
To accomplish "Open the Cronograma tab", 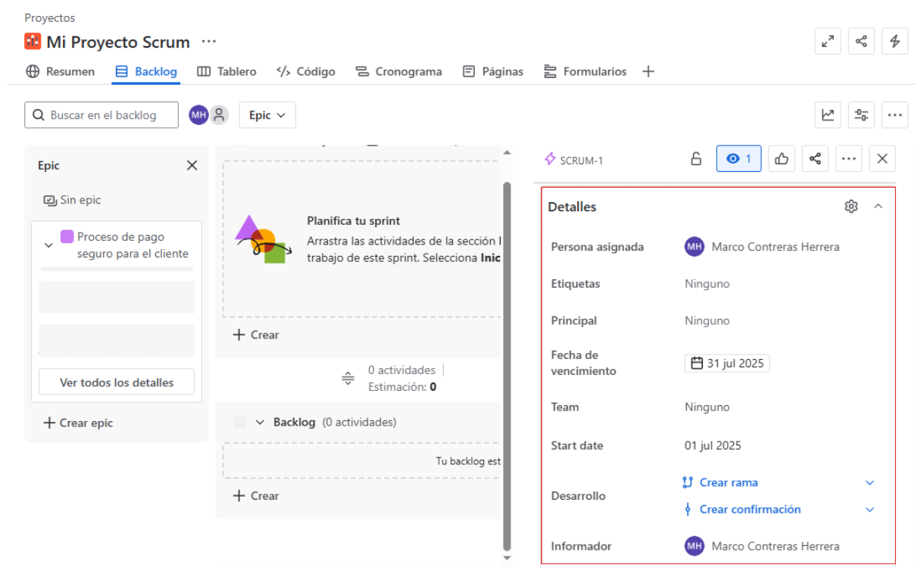I will [x=398, y=72].
